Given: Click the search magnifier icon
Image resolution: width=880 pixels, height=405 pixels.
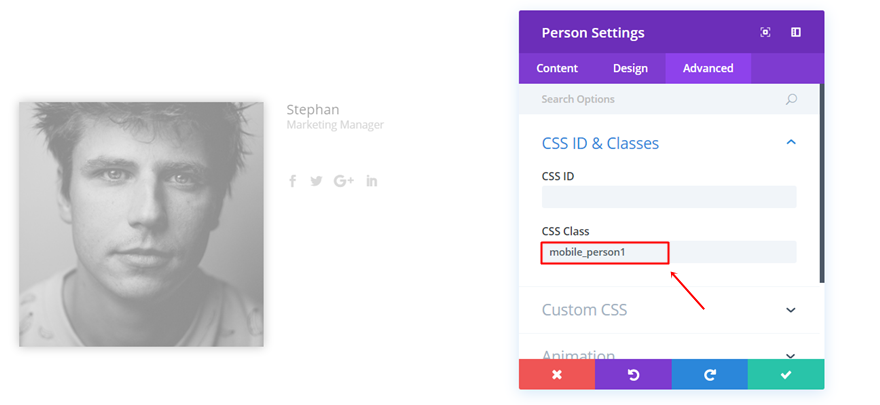Looking at the screenshot, I should [x=791, y=99].
